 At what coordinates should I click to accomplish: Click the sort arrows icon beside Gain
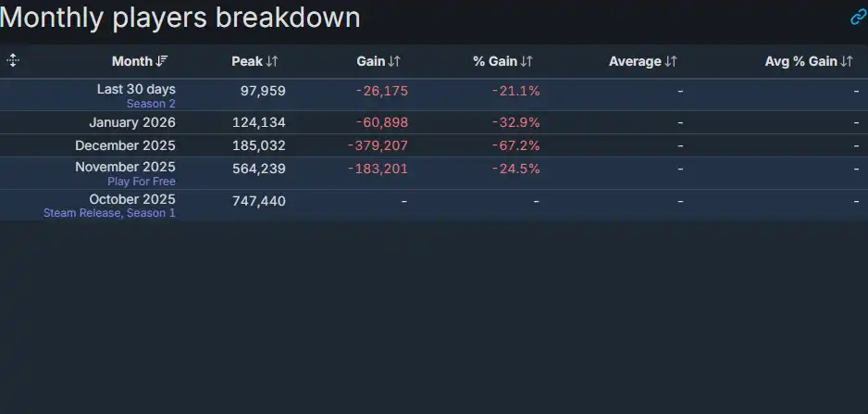coord(394,62)
